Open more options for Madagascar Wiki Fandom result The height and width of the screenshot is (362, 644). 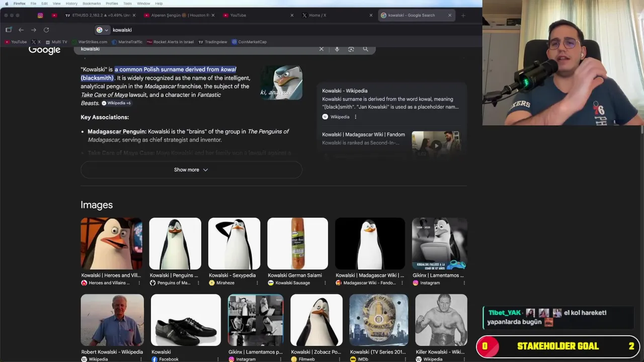(402, 283)
